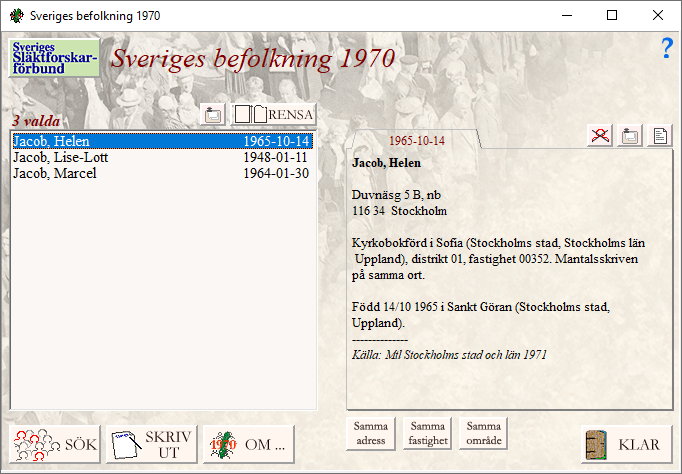The image size is (682, 474).
Task: Open the OM ... about dialog
Action: coord(249,444)
